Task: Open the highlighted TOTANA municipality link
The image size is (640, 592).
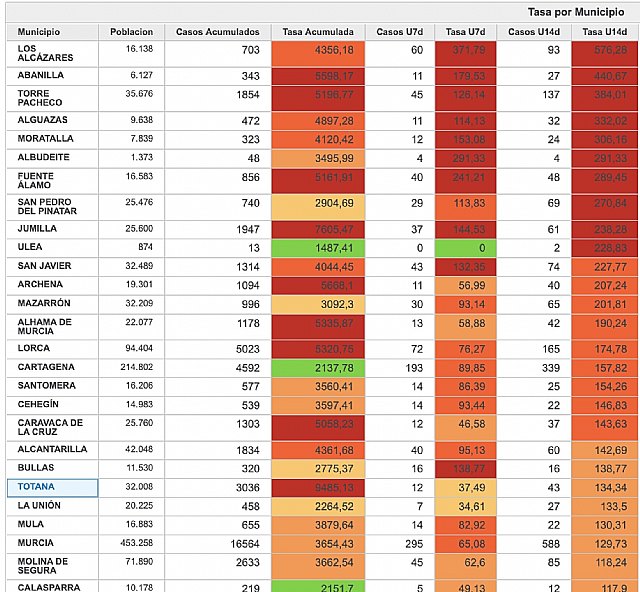Action: coord(37,487)
